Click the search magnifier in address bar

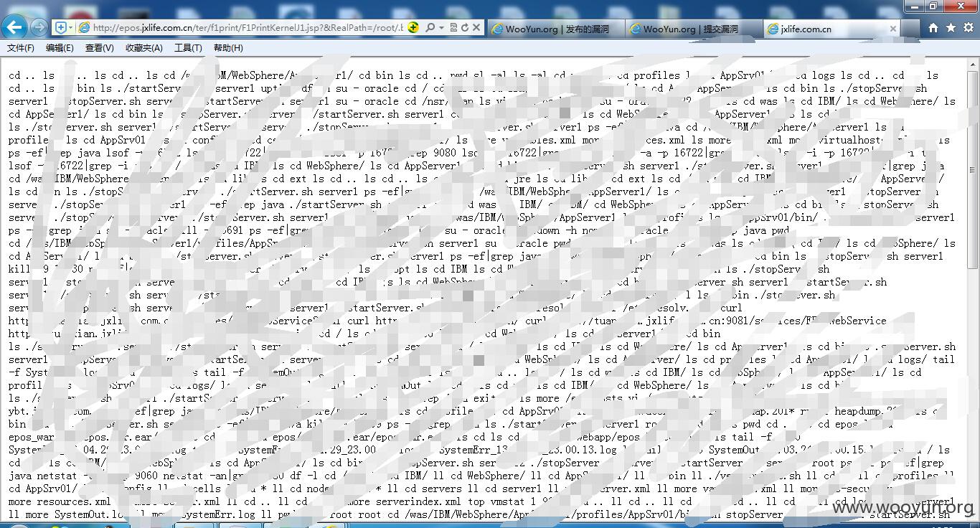tap(430, 27)
